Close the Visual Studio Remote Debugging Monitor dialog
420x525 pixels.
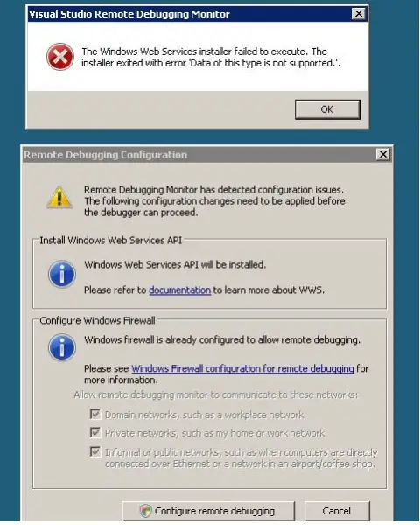click(x=359, y=14)
